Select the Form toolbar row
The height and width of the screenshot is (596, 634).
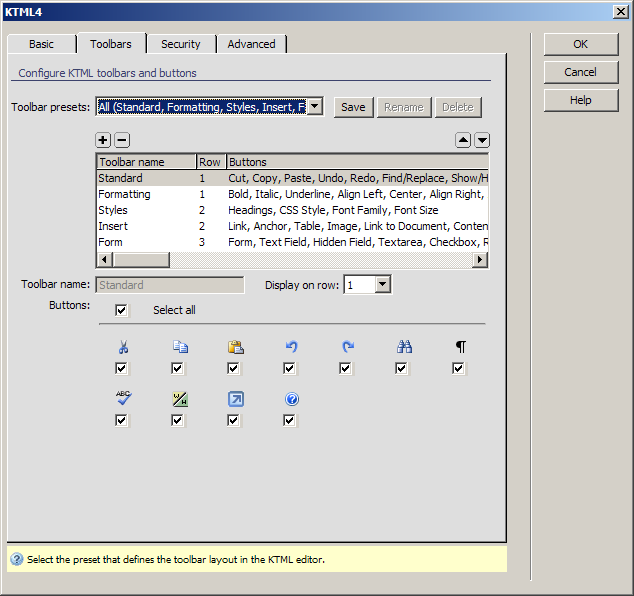[x=293, y=242]
